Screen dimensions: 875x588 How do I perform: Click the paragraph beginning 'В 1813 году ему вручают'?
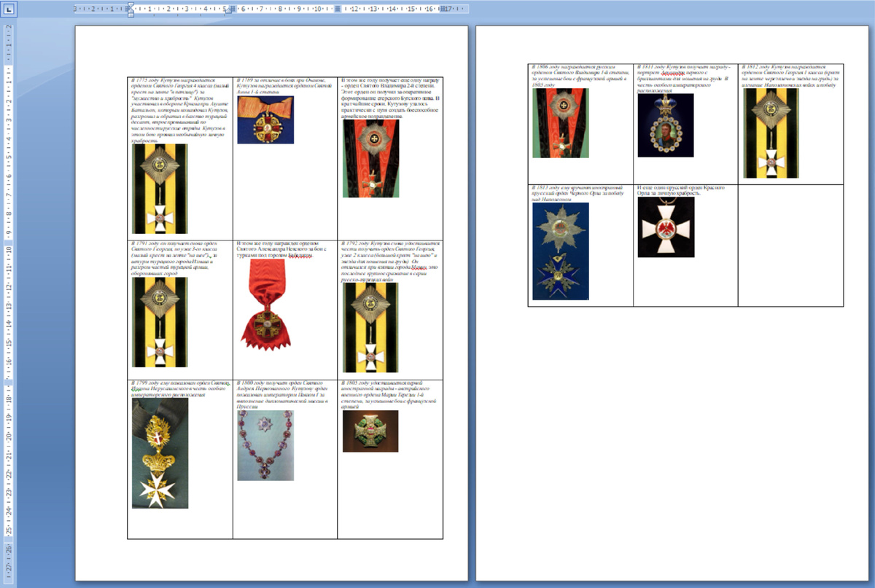coord(577,194)
